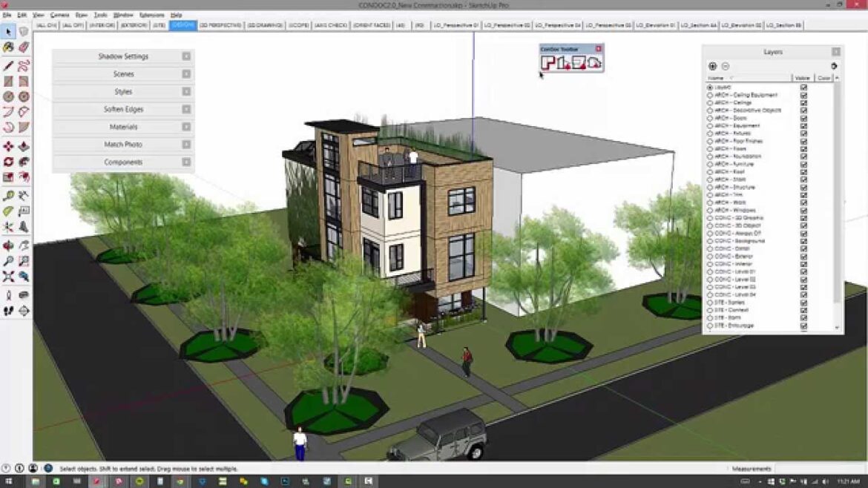
Task: Expand the Materials tray panel
Action: [x=122, y=127]
